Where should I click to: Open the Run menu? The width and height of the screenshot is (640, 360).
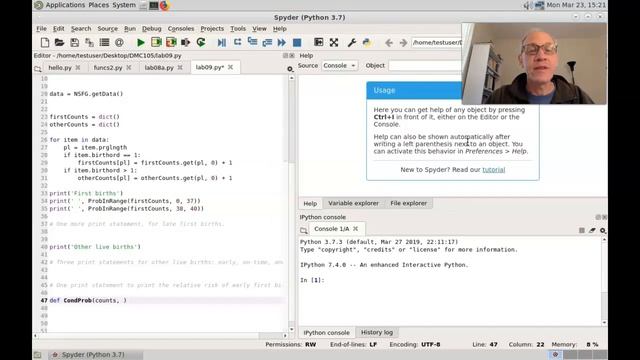click(x=130, y=29)
